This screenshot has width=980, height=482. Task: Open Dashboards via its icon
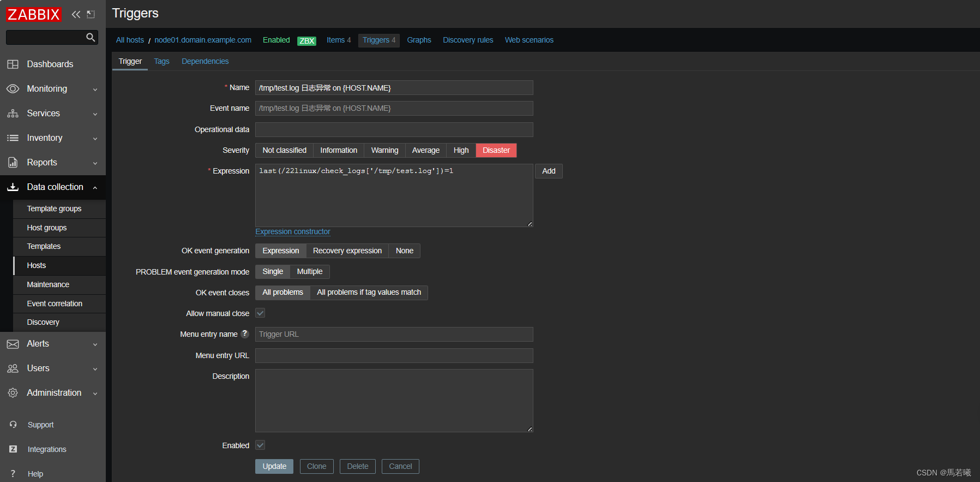coord(13,64)
